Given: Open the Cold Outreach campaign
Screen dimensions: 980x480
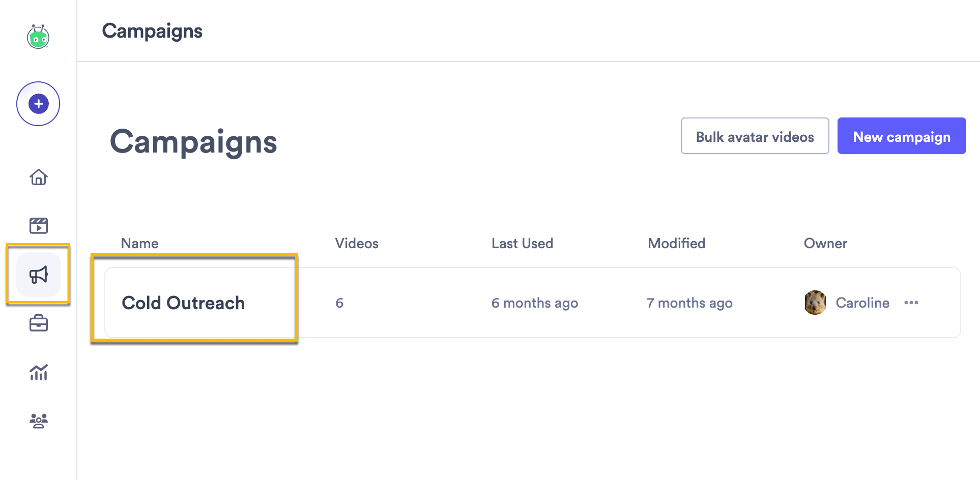Looking at the screenshot, I should pyautogui.click(x=183, y=303).
